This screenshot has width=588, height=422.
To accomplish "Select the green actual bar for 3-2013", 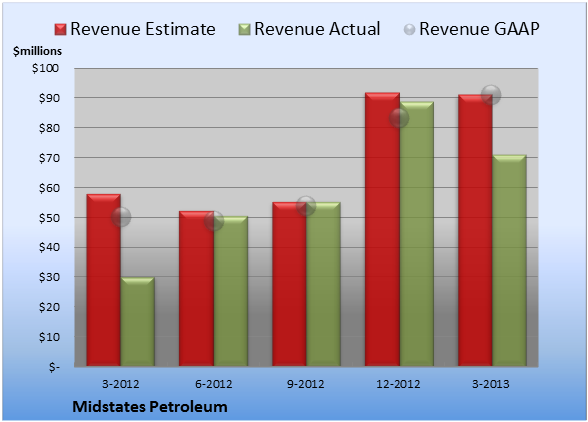I will [x=509, y=260].
